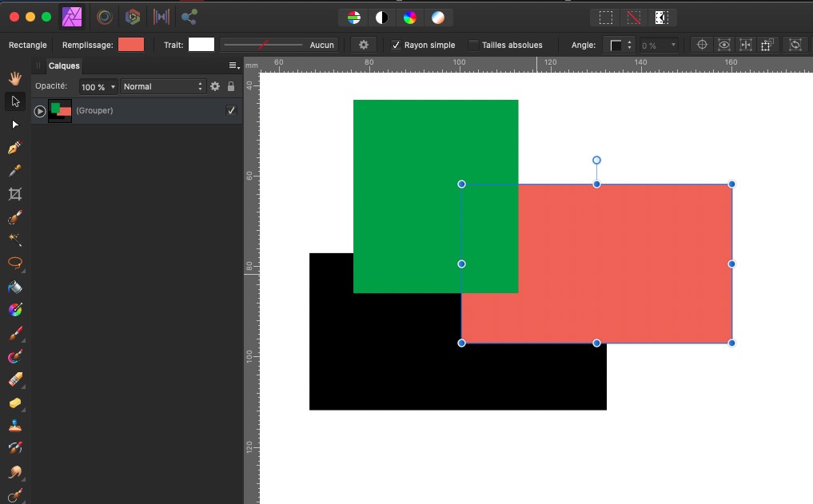This screenshot has height=504, width=813.
Task: Open the mm ruler units menu
Action: [x=252, y=65]
